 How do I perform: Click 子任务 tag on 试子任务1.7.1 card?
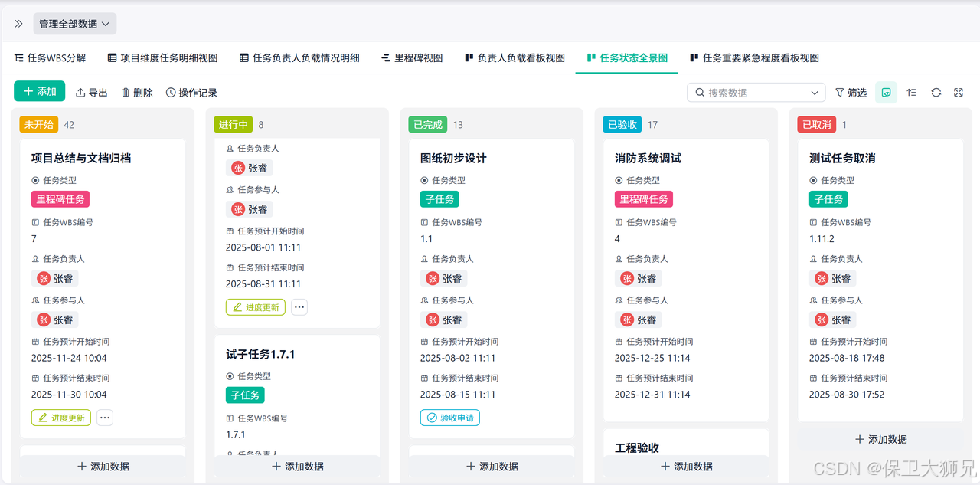pyautogui.click(x=245, y=395)
